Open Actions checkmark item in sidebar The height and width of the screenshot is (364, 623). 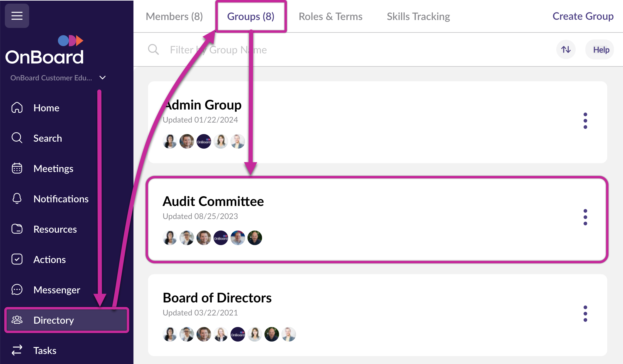click(x=17, y=259)
